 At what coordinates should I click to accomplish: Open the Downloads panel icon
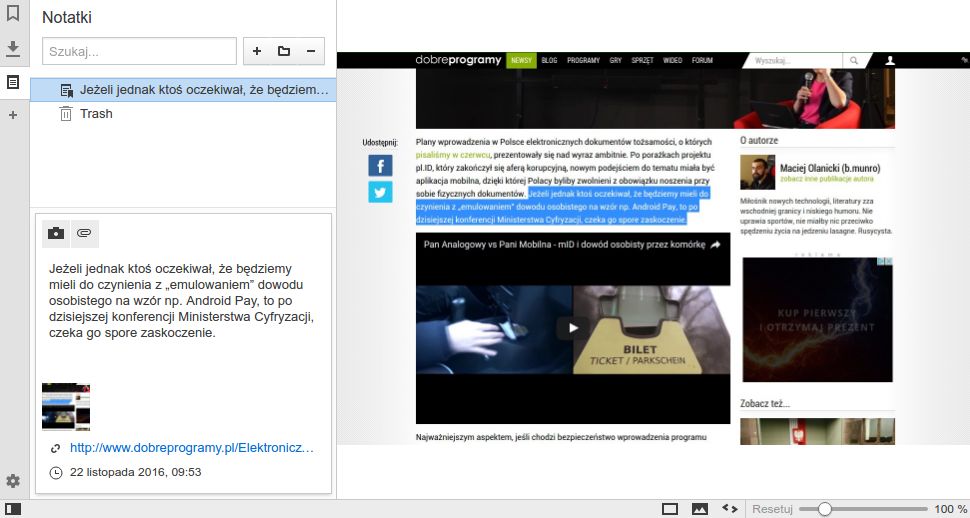coord(12,49)
